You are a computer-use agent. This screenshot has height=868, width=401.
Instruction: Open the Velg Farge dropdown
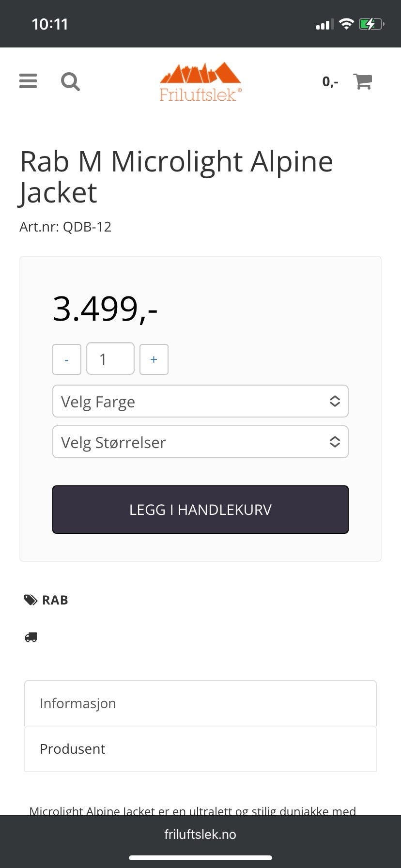pyautogui.click(x=194, y=401)
